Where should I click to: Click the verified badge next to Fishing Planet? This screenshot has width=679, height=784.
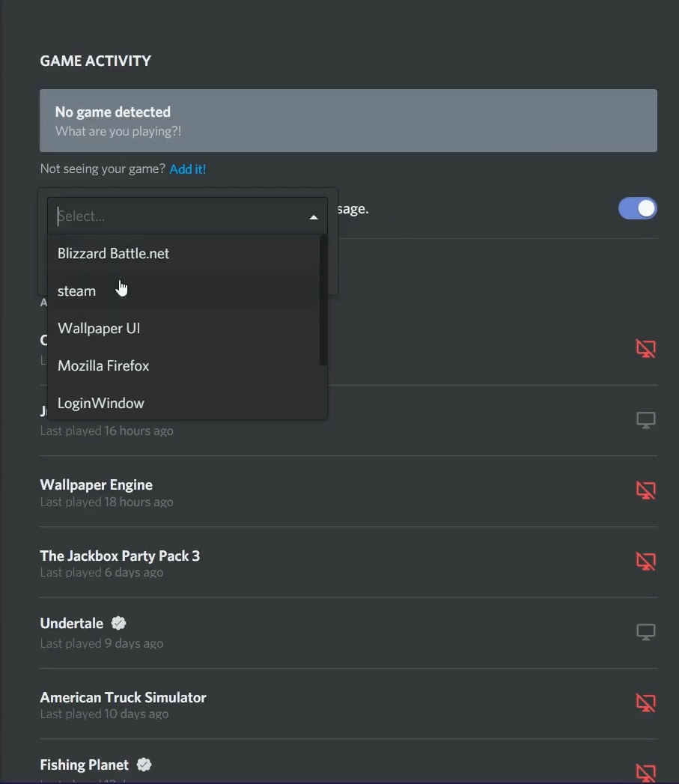pos(143,764)
